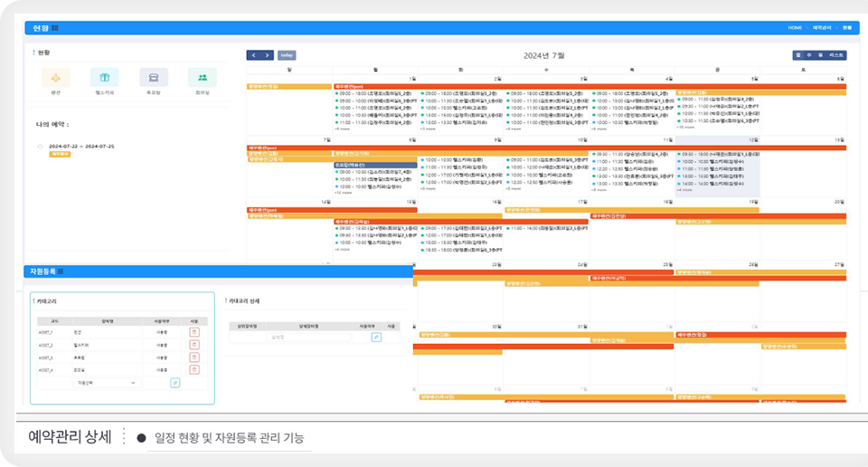
Task: Go to next month in calendar
Action: [267, 55]
